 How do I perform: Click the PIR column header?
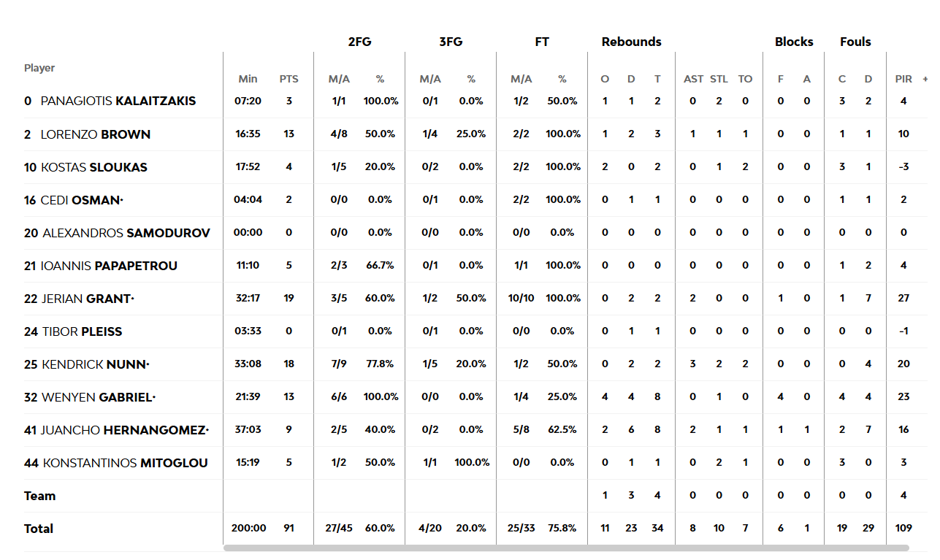[x=903, y=79]
